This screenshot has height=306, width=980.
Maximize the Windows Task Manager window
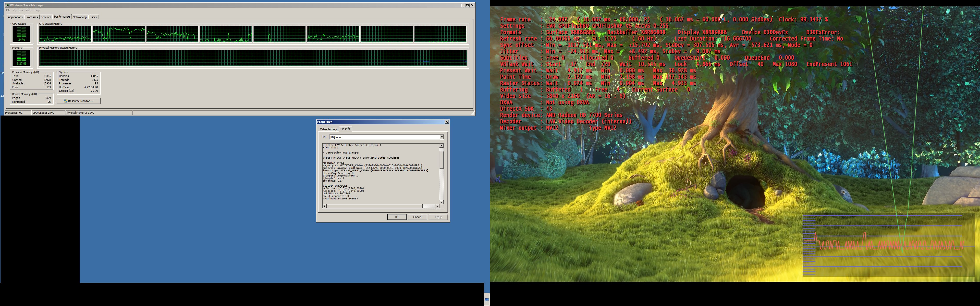point(468,5)
